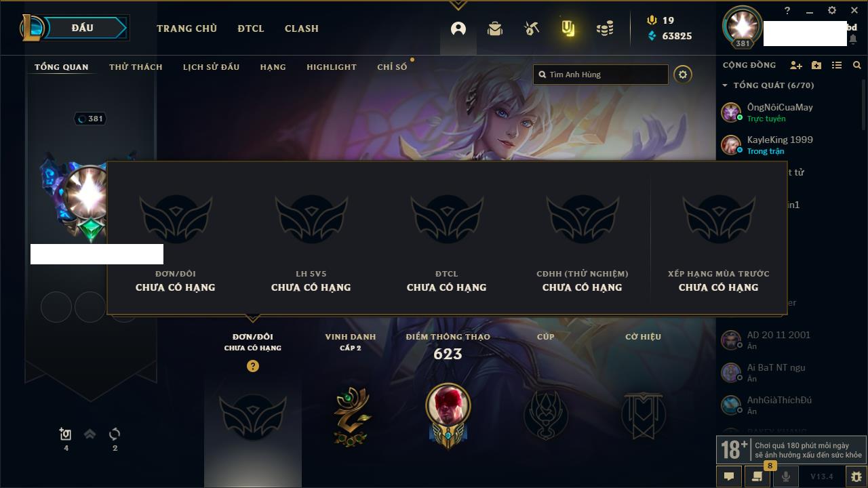Switch to the Lịch Sử Đấu tab
The height and width of the screenshot is (488, 868).
(x=211, y=67)
